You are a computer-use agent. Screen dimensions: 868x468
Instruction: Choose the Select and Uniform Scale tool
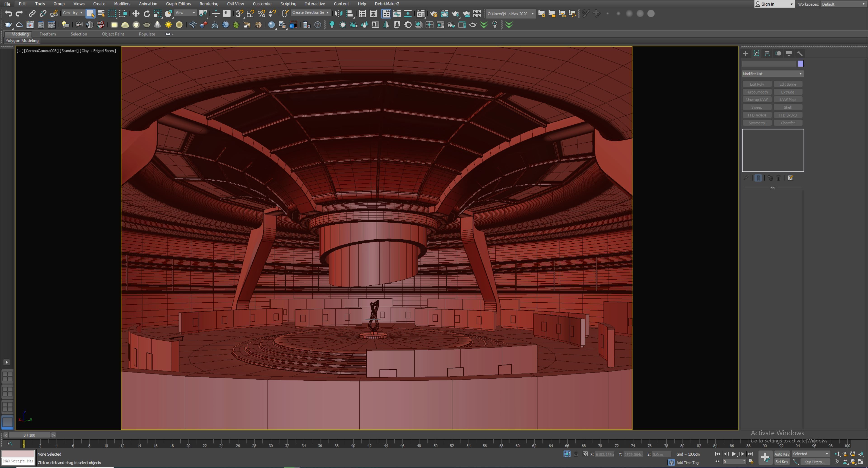pyautogui.click(x=157, y=14)
